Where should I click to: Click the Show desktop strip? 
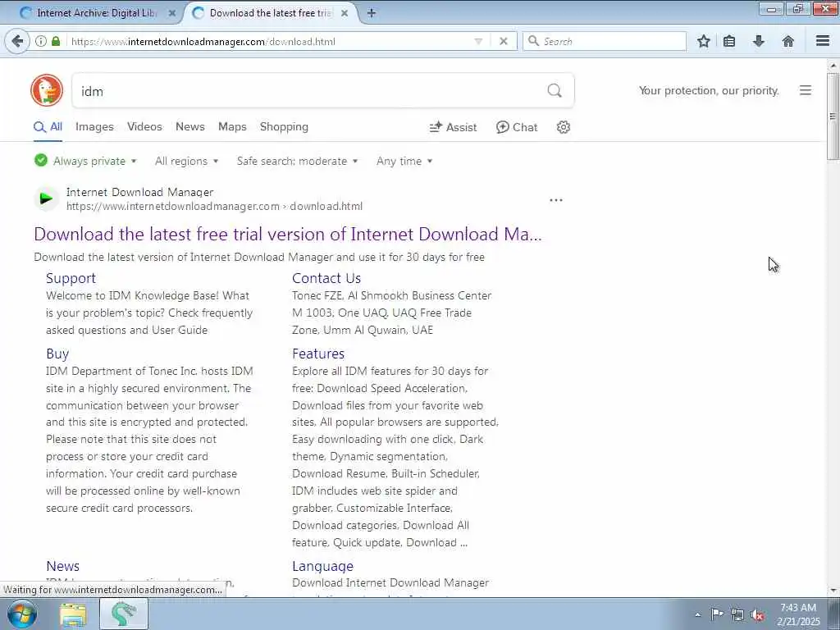tap(834, 614)
